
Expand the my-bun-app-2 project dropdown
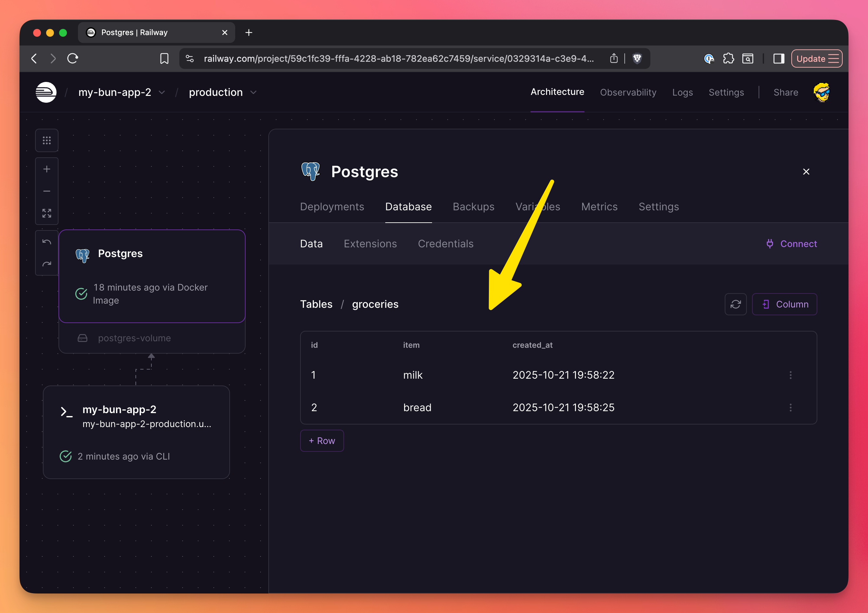tap(162, 92)
